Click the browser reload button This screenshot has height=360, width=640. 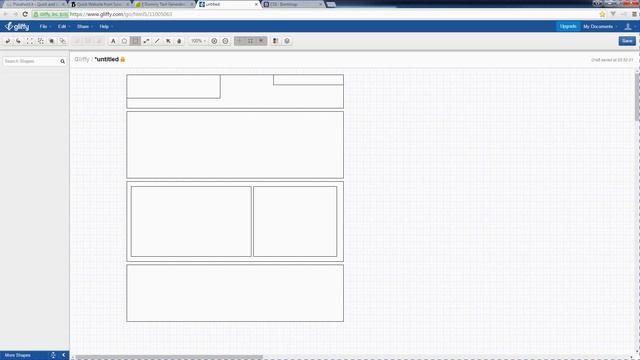pyautogui.click(x=25, y=14)
